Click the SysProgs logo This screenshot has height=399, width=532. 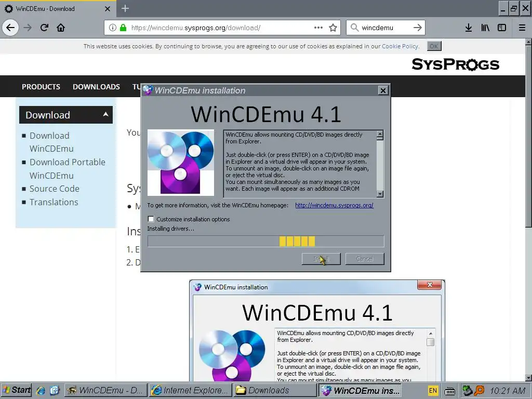pos(455,64)
